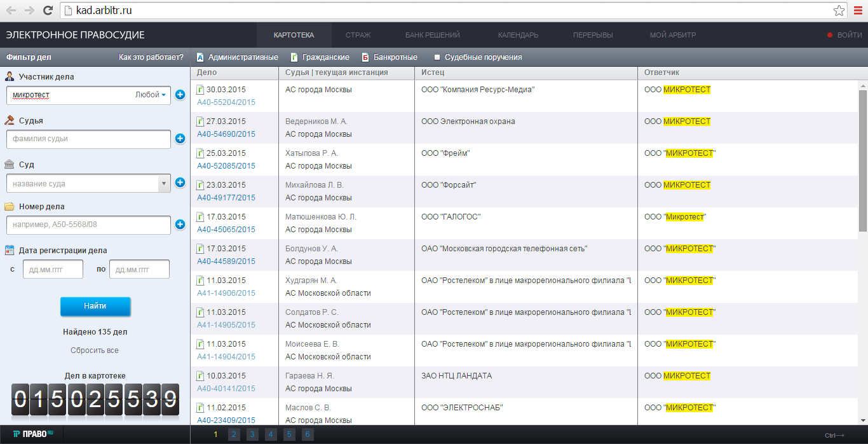868x444 pixels.
Task: Click the start date field after с
Action: [x=53, y=269]
